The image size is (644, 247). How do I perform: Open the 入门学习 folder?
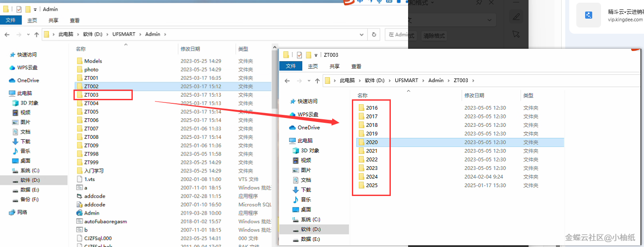(x=93, y=171)
